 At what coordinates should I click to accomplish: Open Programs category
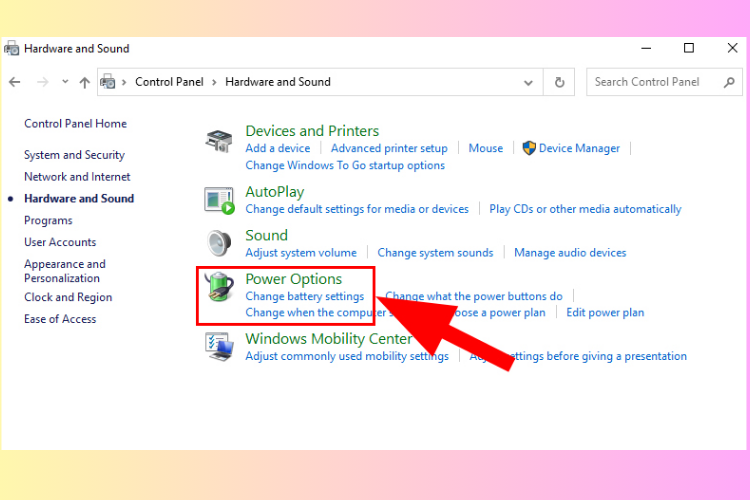(x=48, y=221)
